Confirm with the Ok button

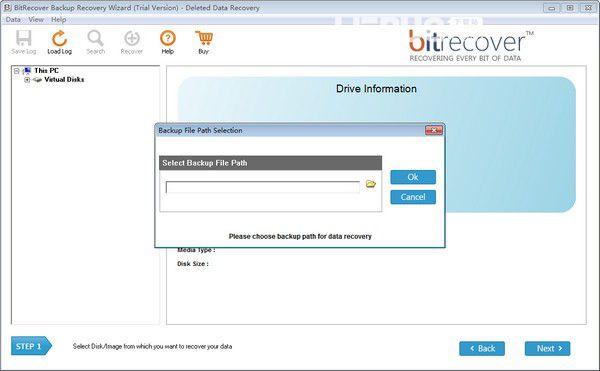(413, 177)
